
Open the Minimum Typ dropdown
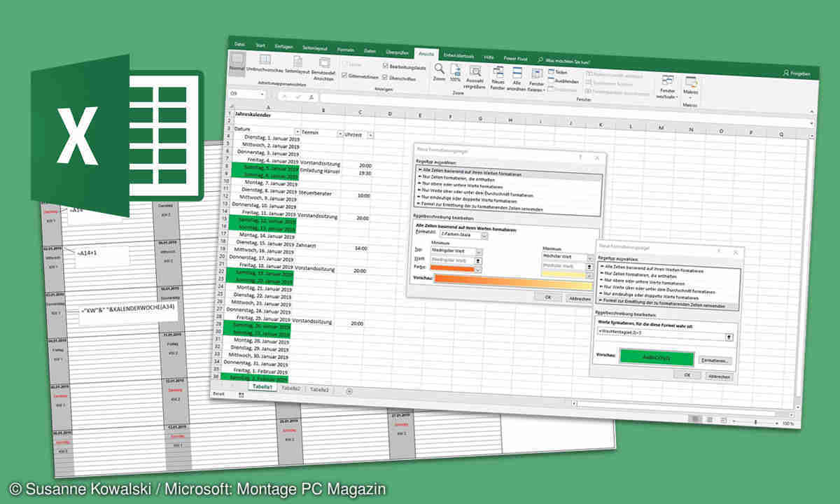(x=479, y=252)
